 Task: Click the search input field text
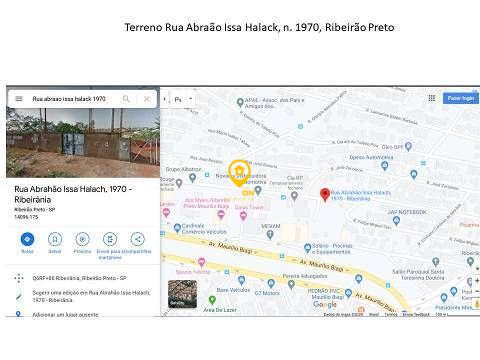click(69, 99)
